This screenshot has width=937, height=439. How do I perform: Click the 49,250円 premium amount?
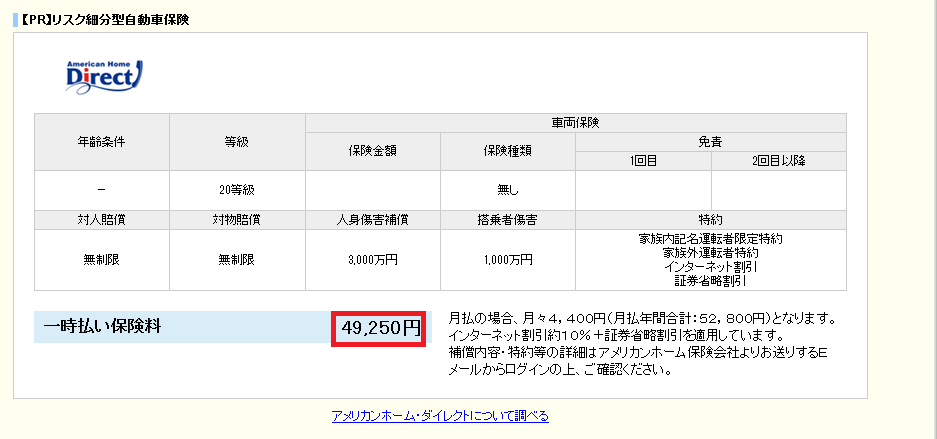380,327
